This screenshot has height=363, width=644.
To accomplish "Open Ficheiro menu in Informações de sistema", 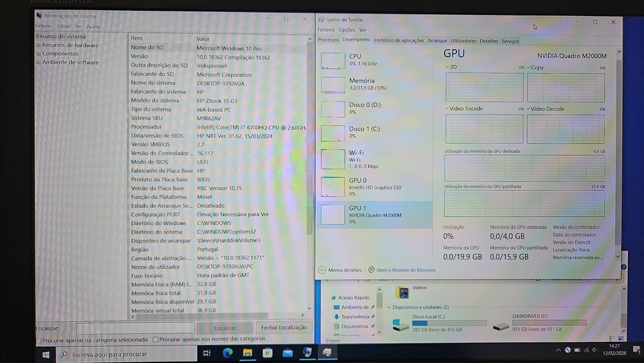I will (44, 26).
